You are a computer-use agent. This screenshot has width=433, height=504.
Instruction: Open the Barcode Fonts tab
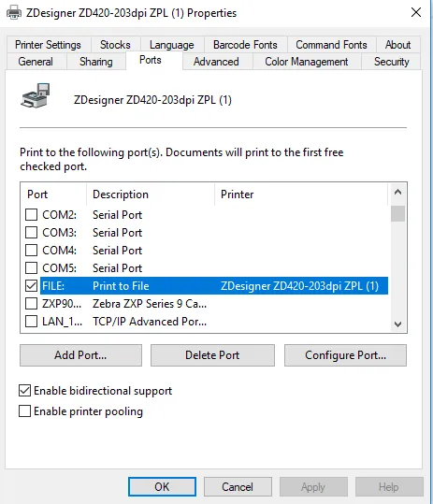tap(245, 45)
